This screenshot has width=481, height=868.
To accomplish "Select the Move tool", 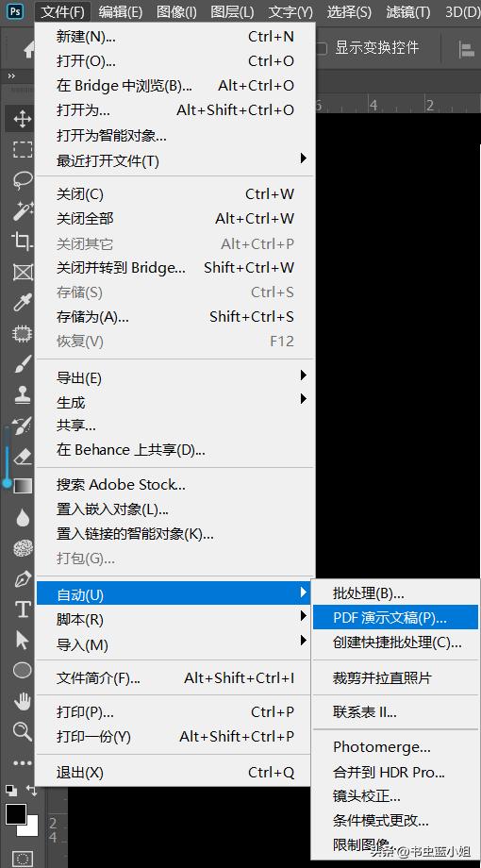I will [22, 119].
